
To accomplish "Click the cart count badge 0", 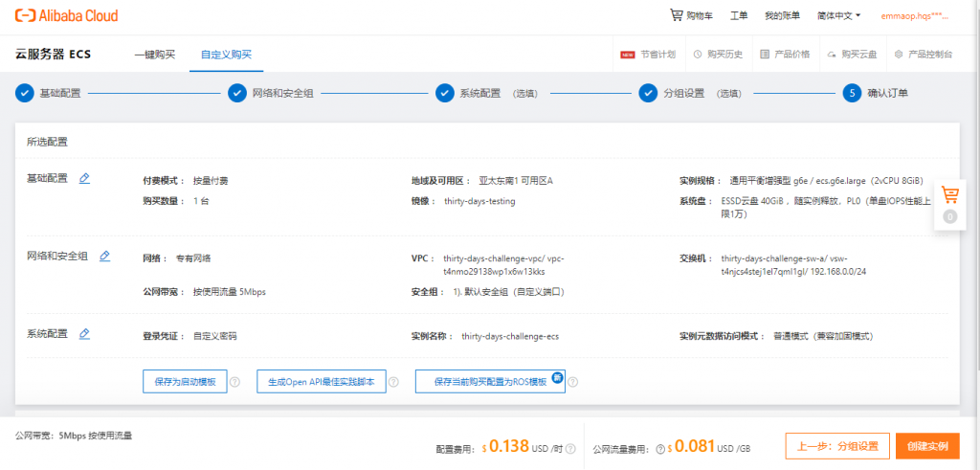I will (x=950, y=217).
